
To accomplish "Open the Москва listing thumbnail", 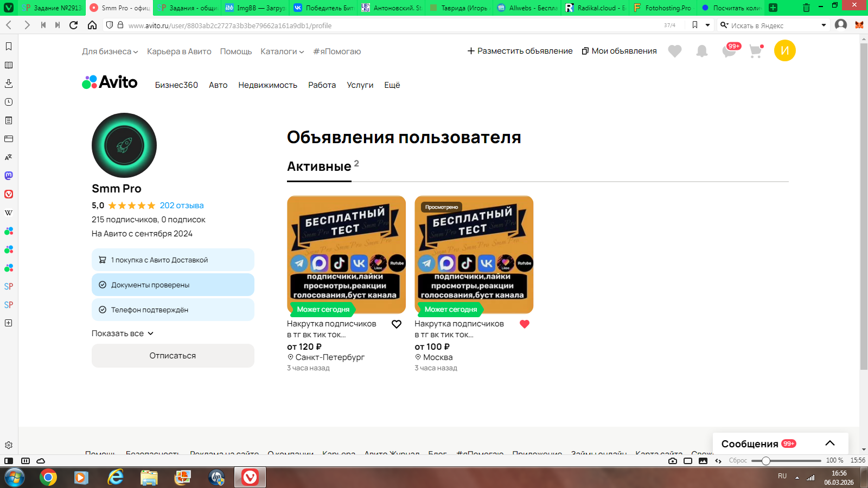I will point(474,255).
